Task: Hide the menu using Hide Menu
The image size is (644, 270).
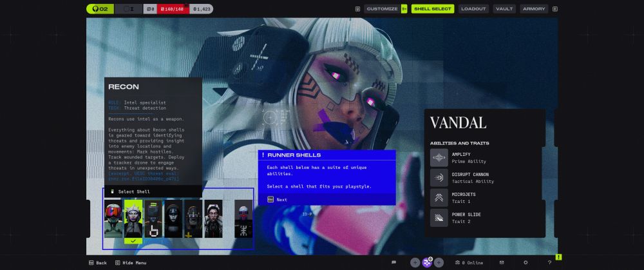Action: (x=131, y=262)
